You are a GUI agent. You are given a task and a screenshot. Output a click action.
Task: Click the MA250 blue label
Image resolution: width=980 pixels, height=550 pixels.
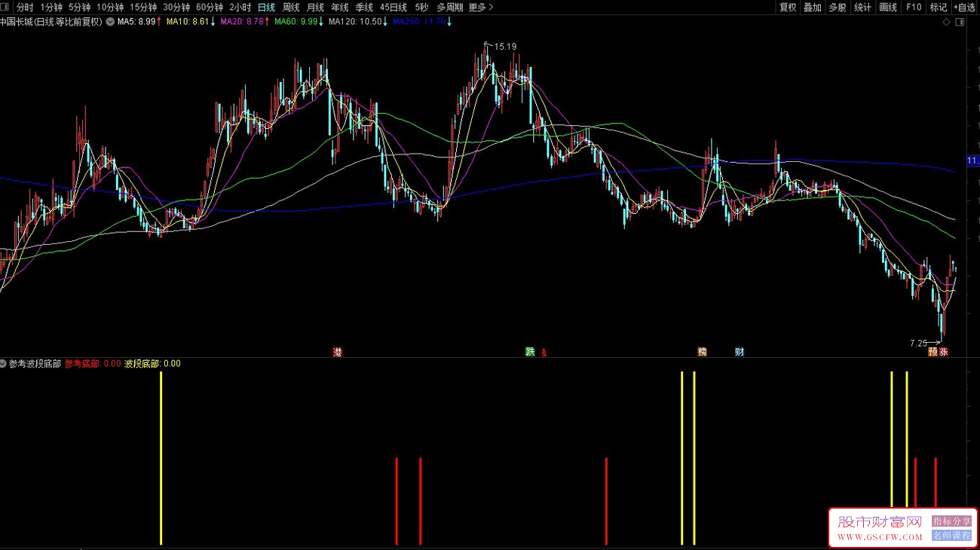422,22
